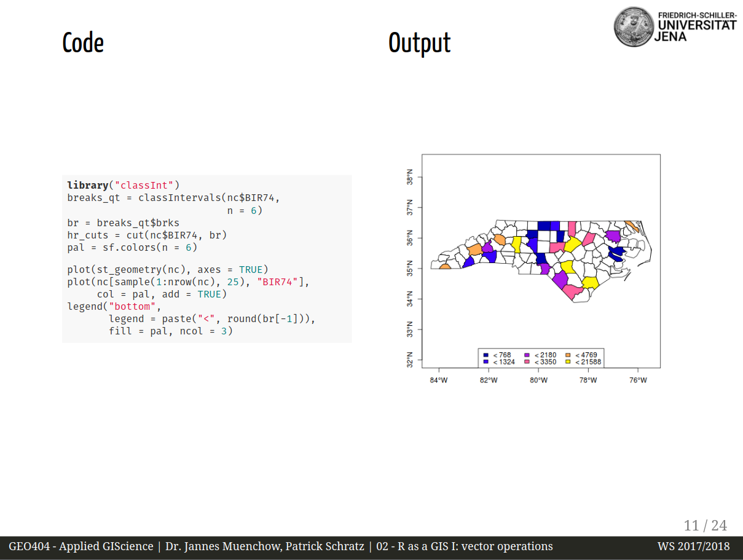This screenshot has height=560, width=743.
Task: Click the 'plot(st_geometry(nc), axes = TRUE)' line
Action: 168,270
